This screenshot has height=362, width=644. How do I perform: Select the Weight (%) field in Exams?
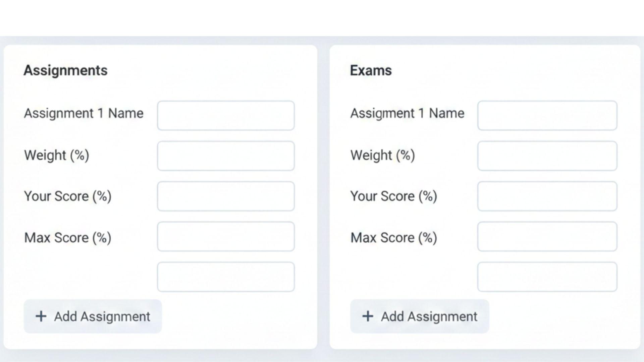(x=547, y=156)
